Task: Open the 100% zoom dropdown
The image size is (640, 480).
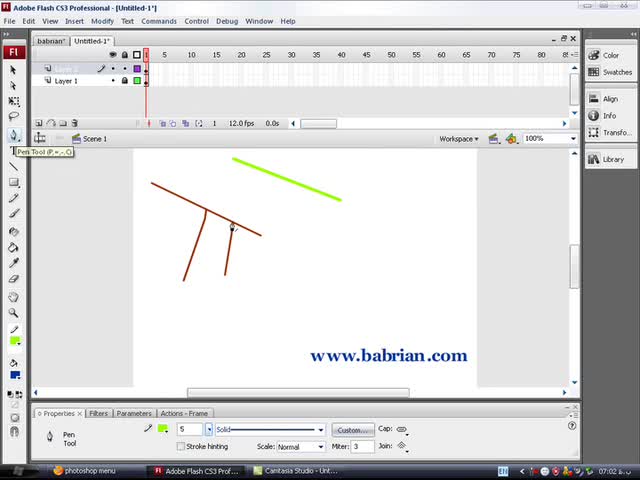Action: [x=573, y=139]
